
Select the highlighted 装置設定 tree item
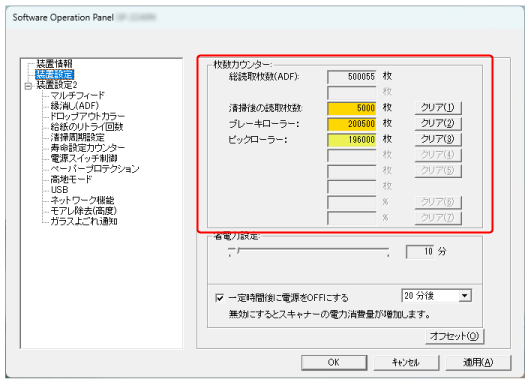[x=54, y=74]
